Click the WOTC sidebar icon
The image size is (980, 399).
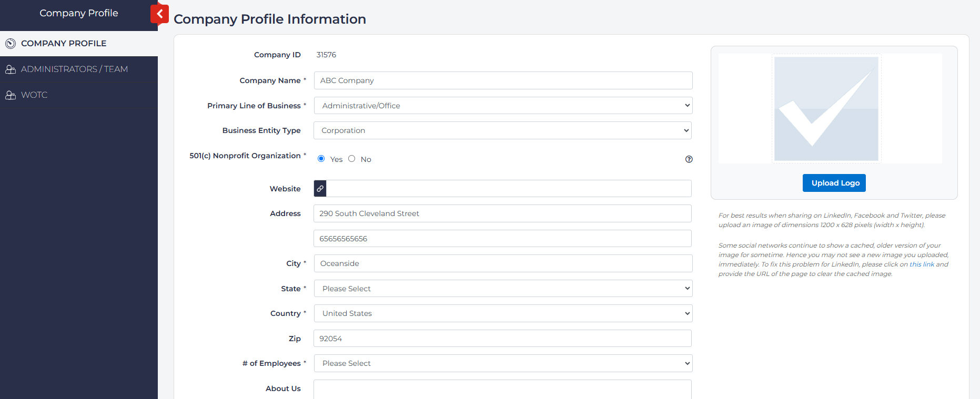click(x=11, y=95)
